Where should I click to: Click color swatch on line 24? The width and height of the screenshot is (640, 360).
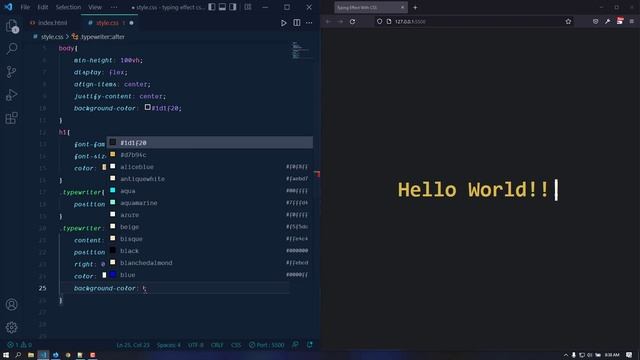pyautogui.click(x=104, y=275)
